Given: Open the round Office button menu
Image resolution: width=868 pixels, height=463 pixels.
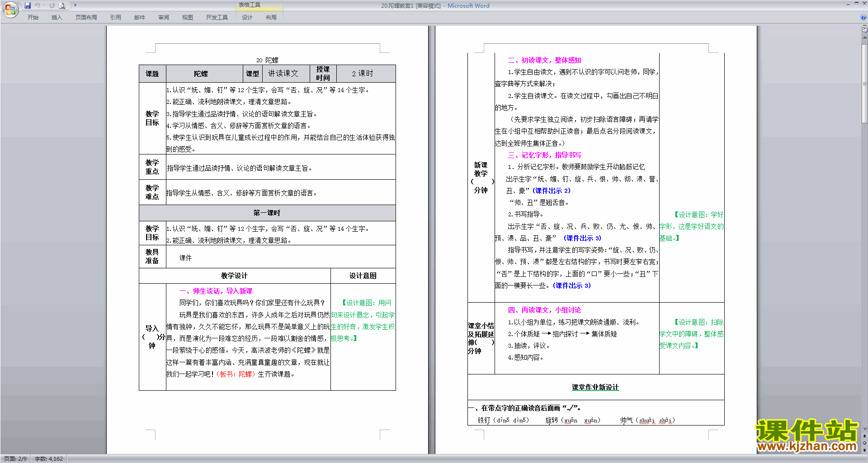Looking at the screenshot, I should (x=10, y=9).
